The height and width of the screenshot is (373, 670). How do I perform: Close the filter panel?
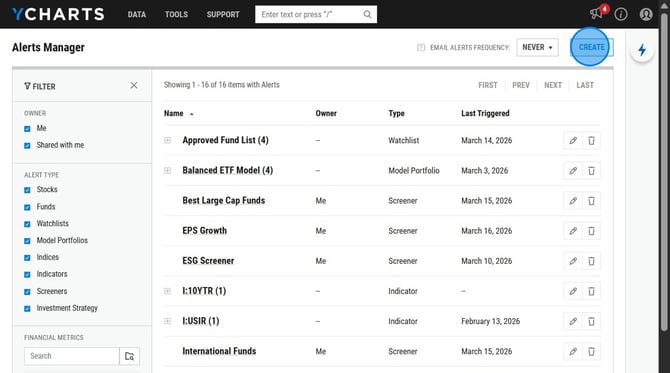(x=134, y=85)
